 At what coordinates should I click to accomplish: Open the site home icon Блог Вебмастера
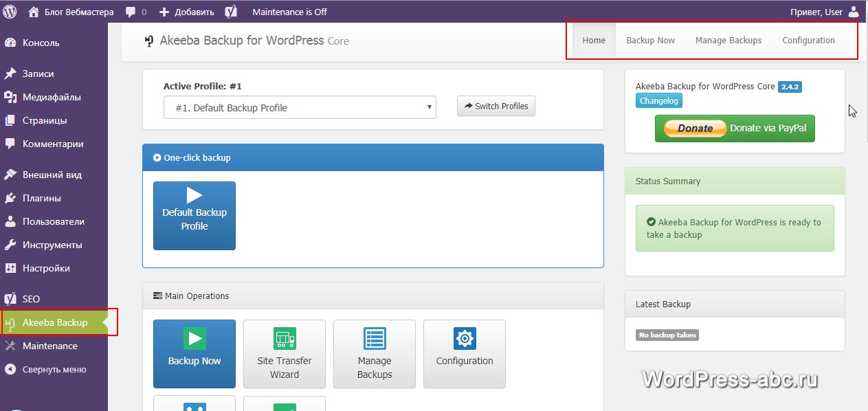point(34,12)
